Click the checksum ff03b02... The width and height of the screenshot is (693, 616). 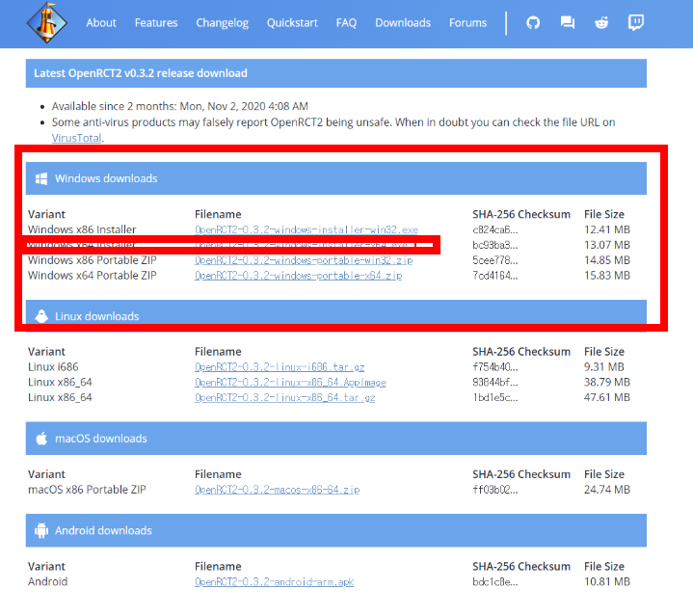[495, 490]
